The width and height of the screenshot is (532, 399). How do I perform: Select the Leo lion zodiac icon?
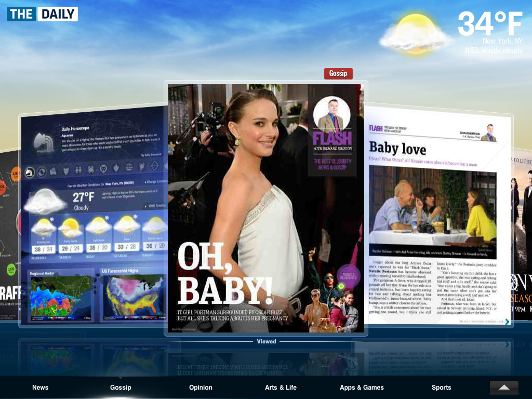[103, 168]
